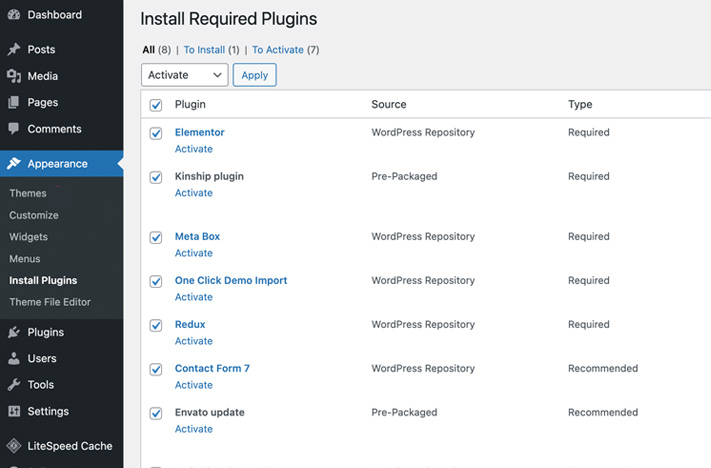The width and height of the screenshot is (711, 468).
Task: Activate the Redux plugin
Action: coord(194,341)
